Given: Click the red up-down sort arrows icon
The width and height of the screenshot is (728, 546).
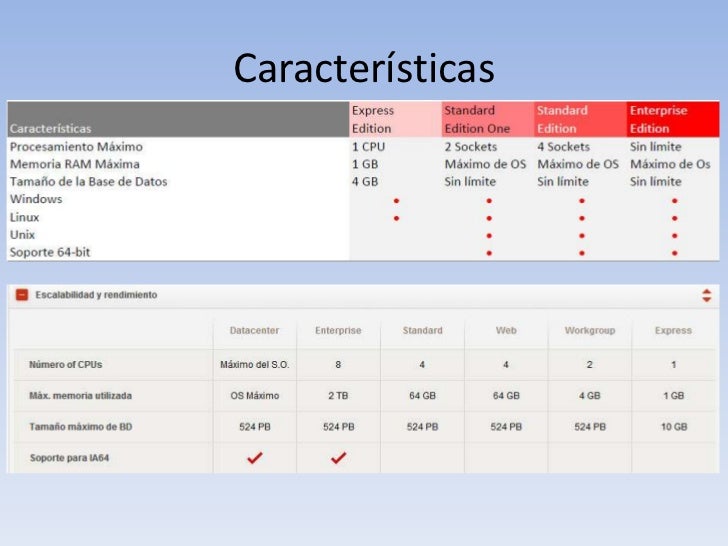Looking at the screenshot, I should click(x=706, y=295).
